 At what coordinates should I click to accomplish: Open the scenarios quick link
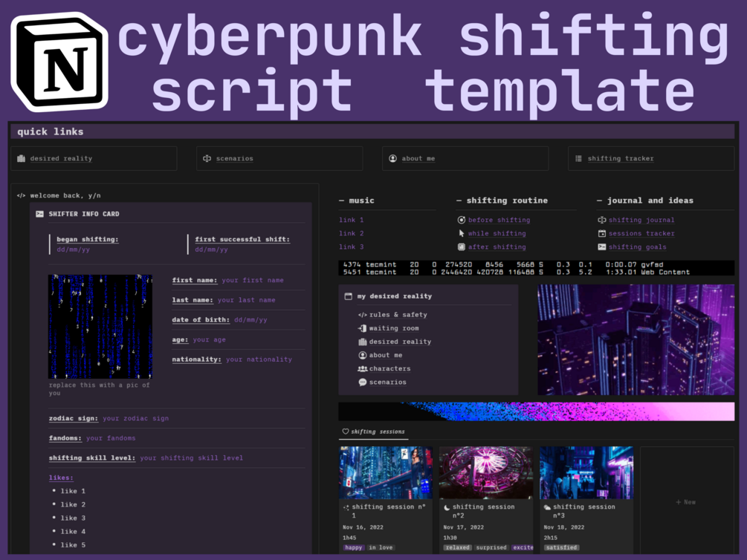coord(279,159)
